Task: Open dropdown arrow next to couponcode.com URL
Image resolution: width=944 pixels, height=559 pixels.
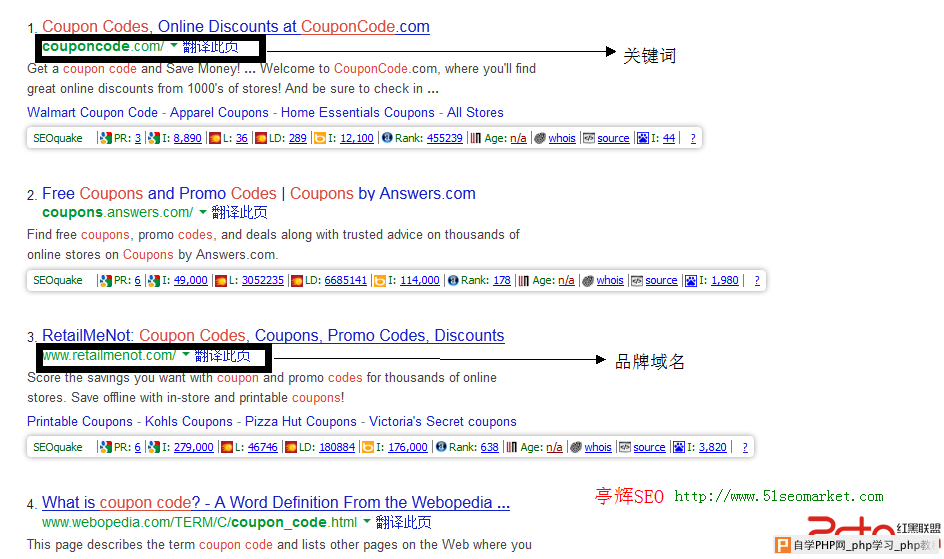Action: point(174,46)
